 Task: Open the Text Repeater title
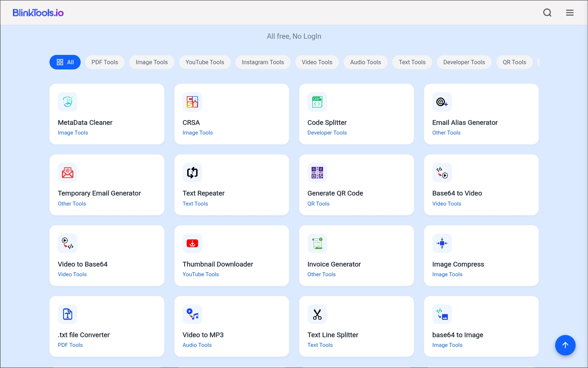(x=203, y=193)
